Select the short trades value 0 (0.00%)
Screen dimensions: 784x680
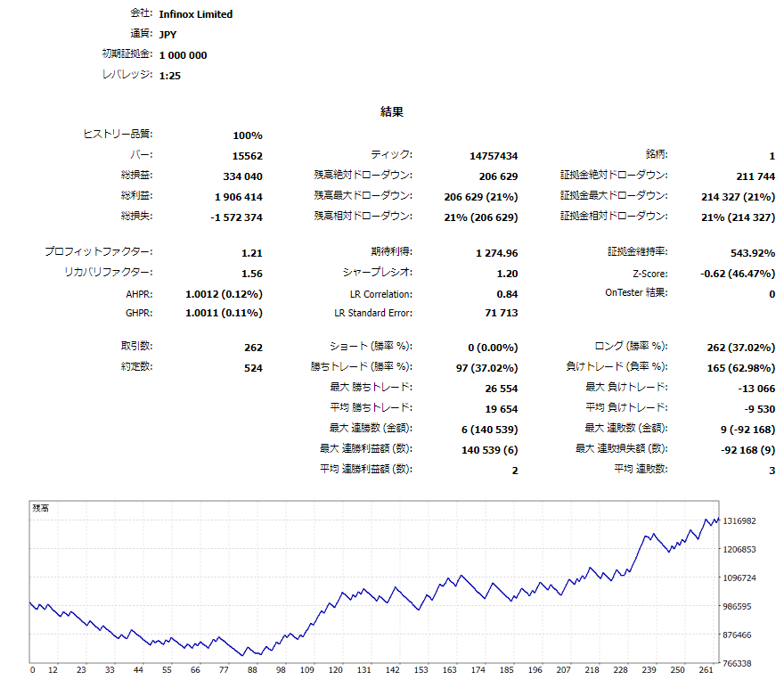pos(493,348)
